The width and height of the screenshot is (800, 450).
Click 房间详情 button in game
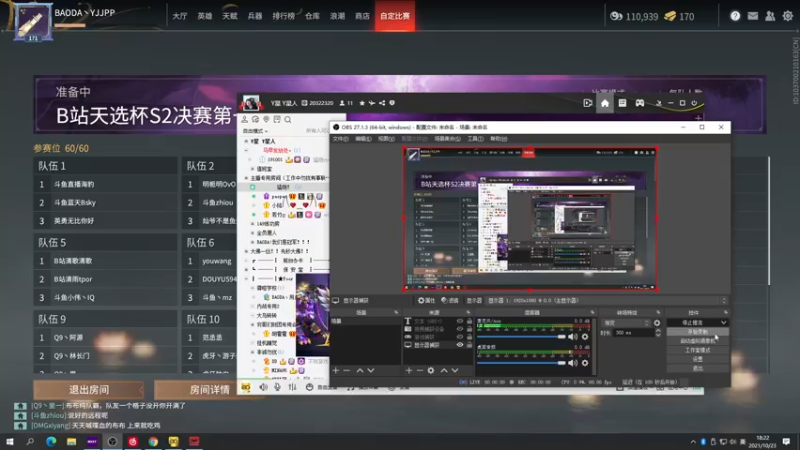click(209, 390)
